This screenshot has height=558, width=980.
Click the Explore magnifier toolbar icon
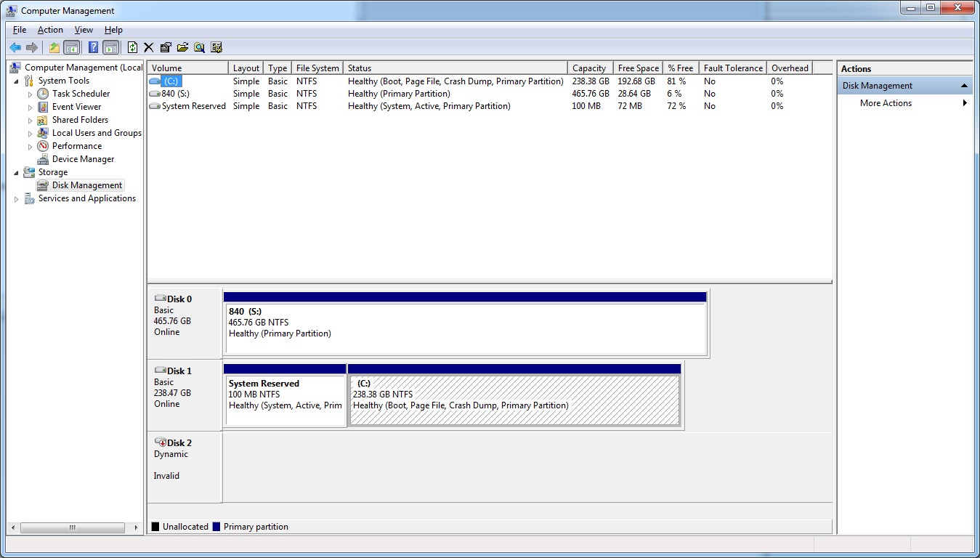(x=199, y=47)
